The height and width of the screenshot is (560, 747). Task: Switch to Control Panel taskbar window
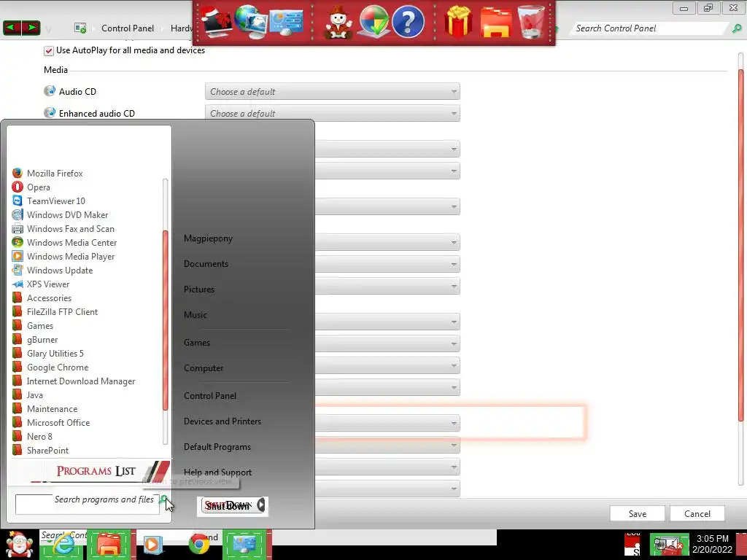(x=245, y=544)
